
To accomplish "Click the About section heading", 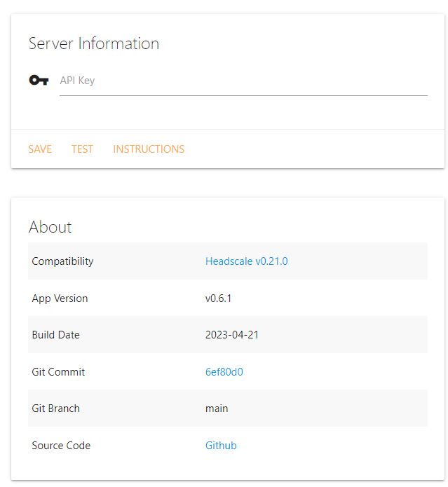I will tap(50, 227).
